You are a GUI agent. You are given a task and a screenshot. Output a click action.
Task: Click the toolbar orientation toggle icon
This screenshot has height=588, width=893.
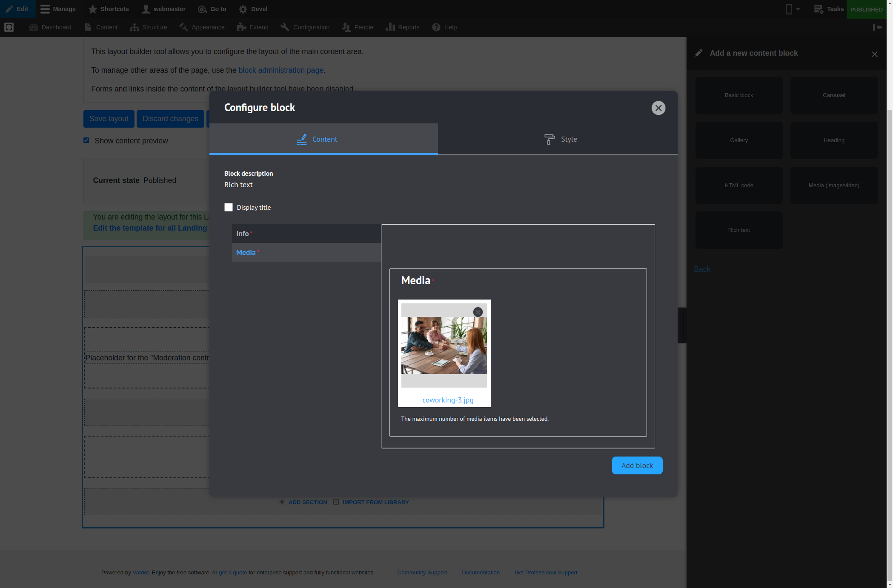tap(877, 27)
